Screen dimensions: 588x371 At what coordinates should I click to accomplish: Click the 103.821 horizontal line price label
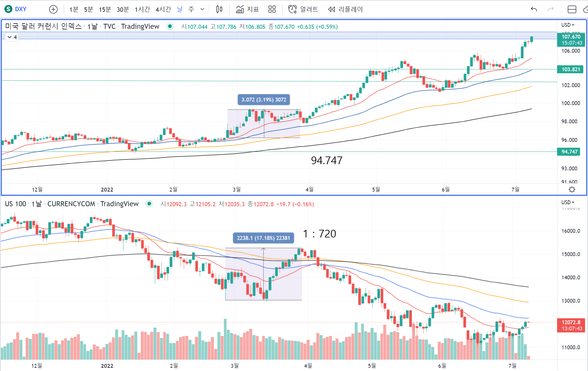(x=570, y=69)
